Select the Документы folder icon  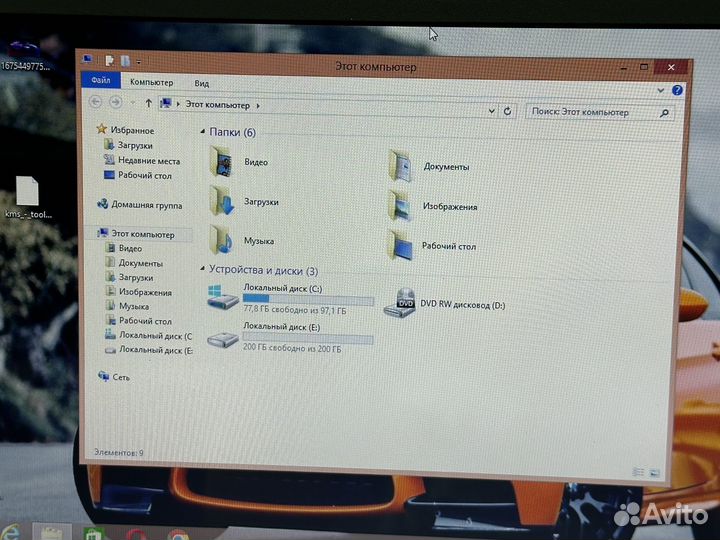point(400,166)
